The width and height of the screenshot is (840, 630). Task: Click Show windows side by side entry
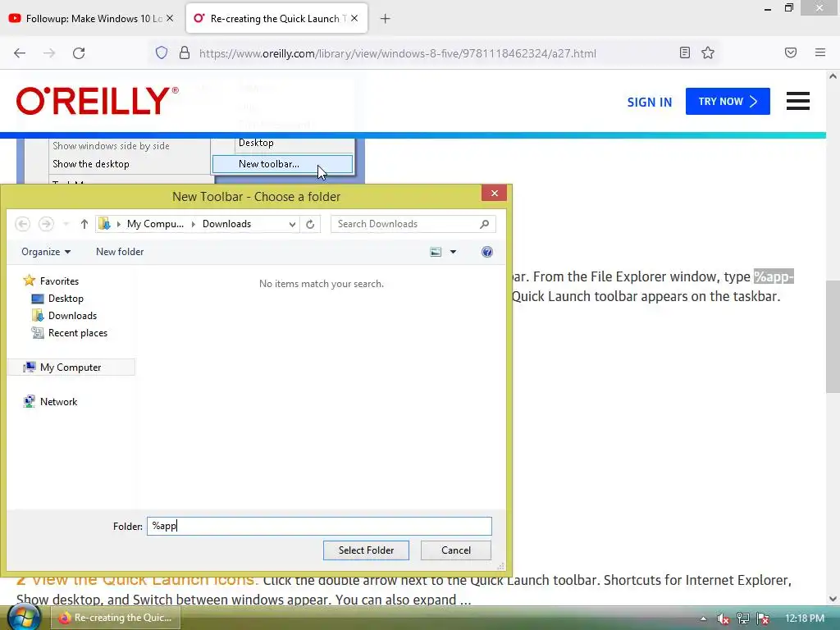point(111,146)
